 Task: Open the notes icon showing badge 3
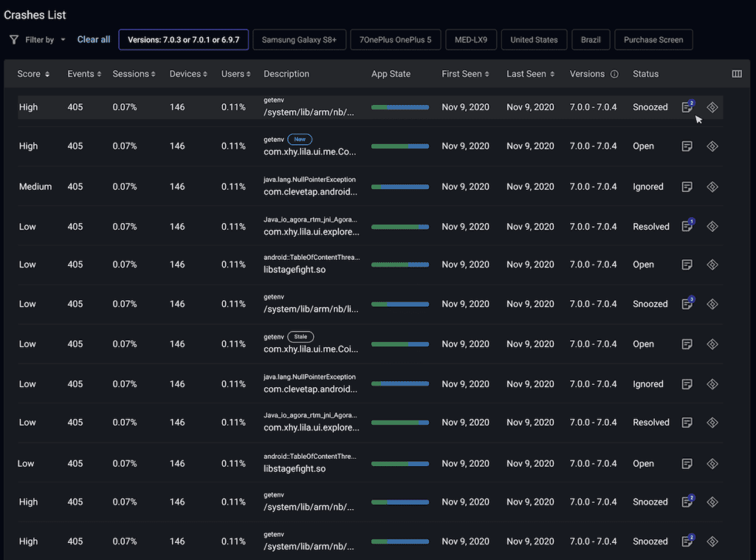(x=687, y=304)
